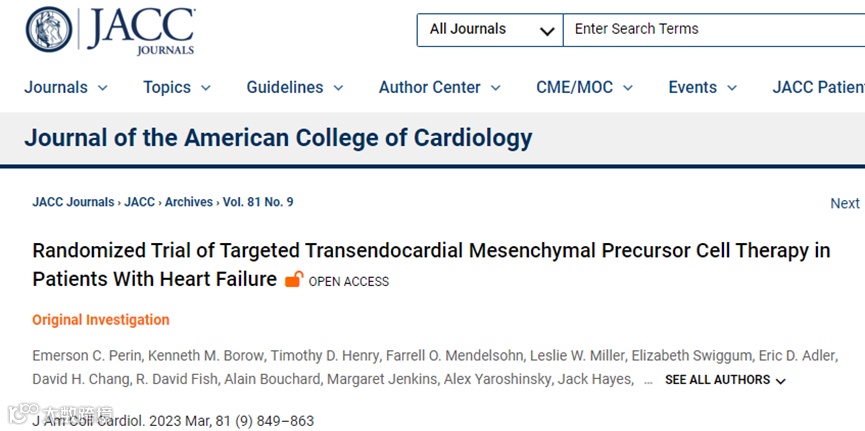Click author Emerson C. Perin
This screenshot has height=431, width=865.
(79, 356)
